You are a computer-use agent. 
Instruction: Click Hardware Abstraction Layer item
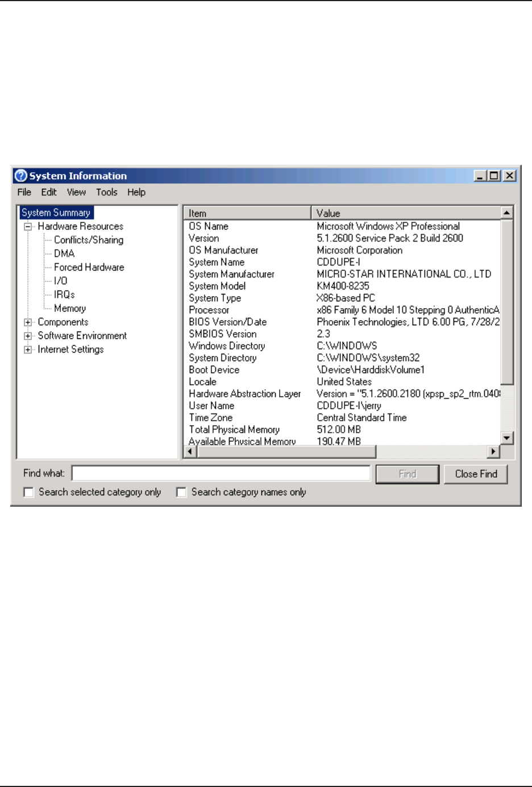[x=245, y=393]
